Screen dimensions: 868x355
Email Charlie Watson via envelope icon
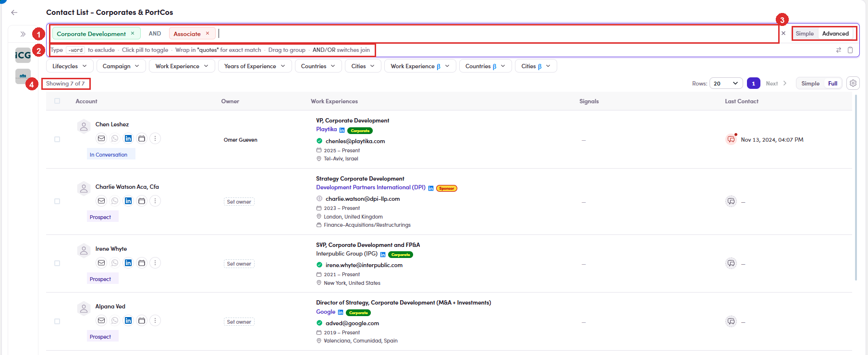[101, 201]
